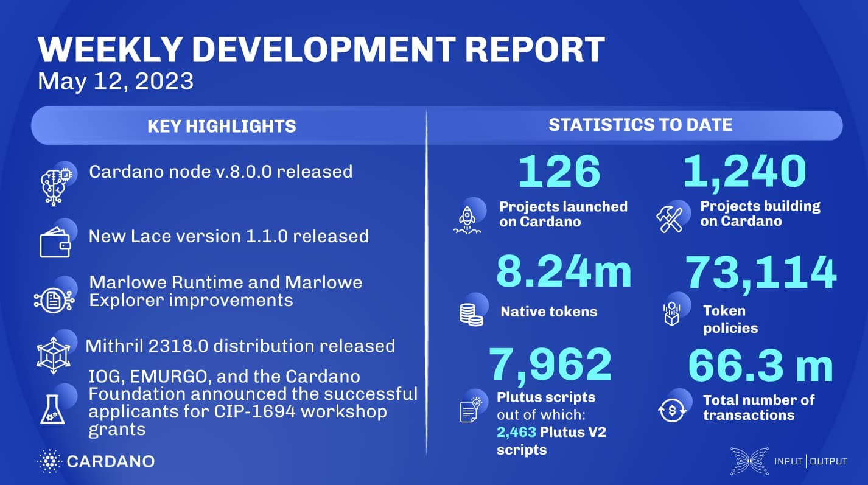
Task: Click the 'Plutus scripts' label
Action: tap(546, 397)
